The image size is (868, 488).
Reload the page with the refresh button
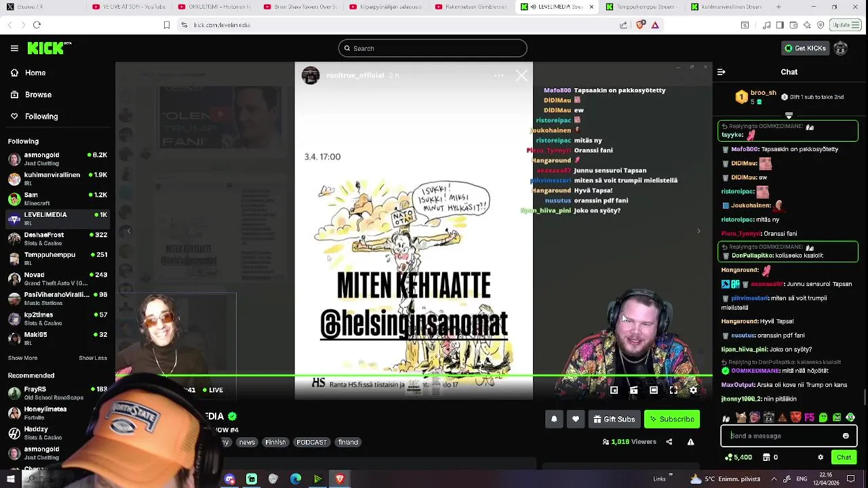(37, 25)
